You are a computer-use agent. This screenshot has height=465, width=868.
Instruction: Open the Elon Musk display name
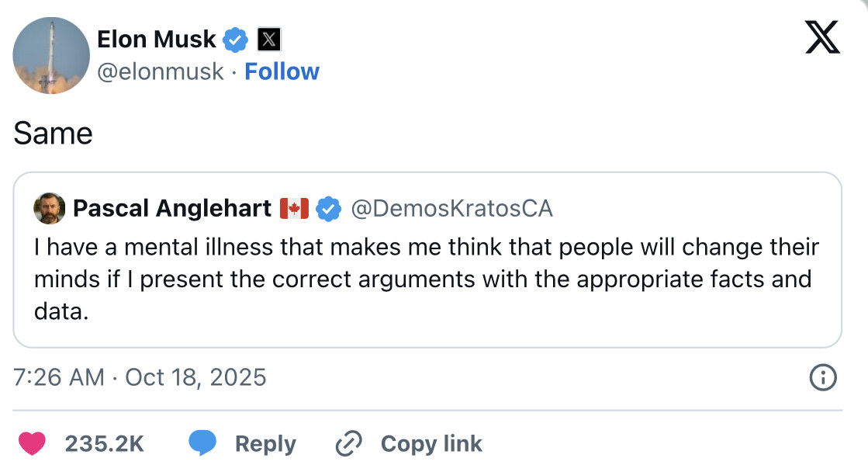(x=157, y=37)
